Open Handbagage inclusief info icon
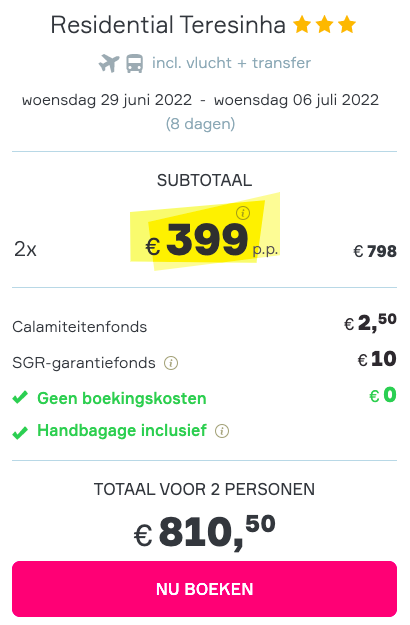The height and width of the screenshot is (625, 410). [222, 431]
